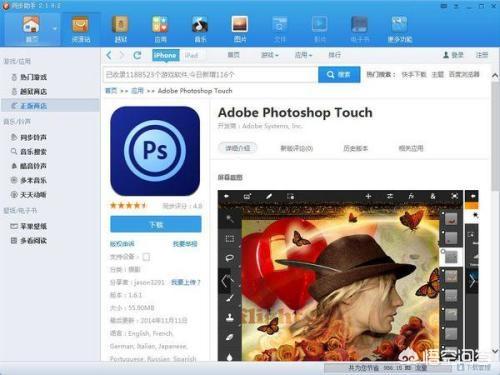Image resolution: width=500 pixels, height=375 pixels.
Task: Open the 应用 apps toolbar icon
Action: pyautogui.click(x=160, y=29)
